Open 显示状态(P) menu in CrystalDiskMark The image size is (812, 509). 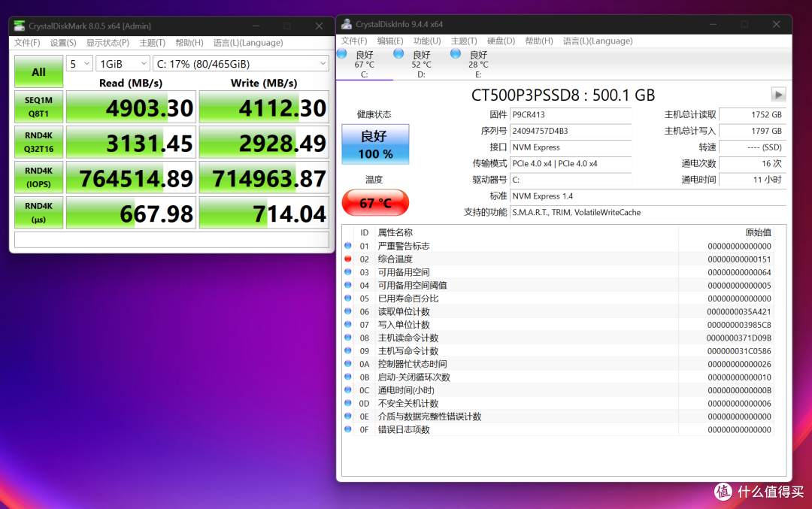108,42
